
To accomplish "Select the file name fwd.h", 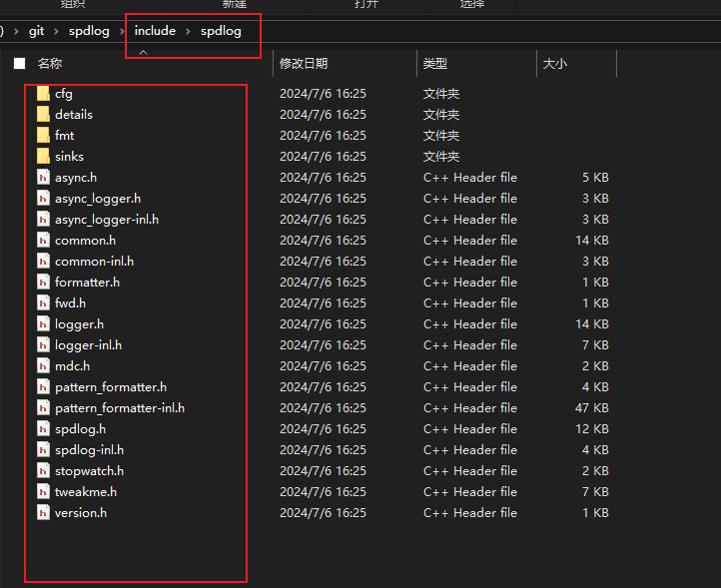I will [70, 302].
